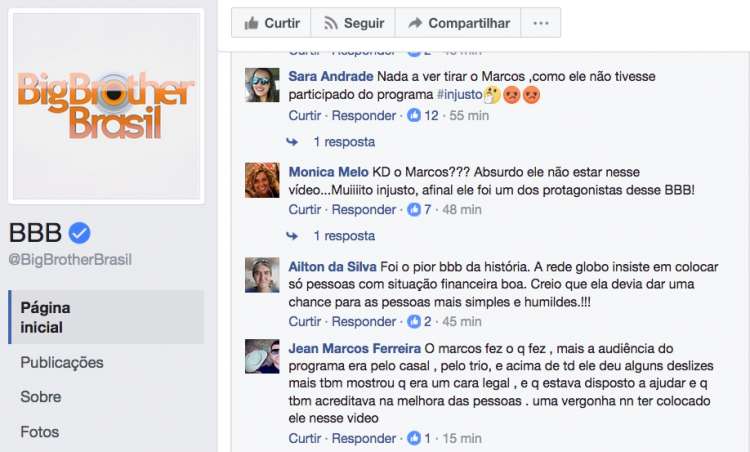Image resolution: width=750 pixels, height=452 pixels.
Task: Open Sara Andrade's profile picture
Action: click(262, 85)
